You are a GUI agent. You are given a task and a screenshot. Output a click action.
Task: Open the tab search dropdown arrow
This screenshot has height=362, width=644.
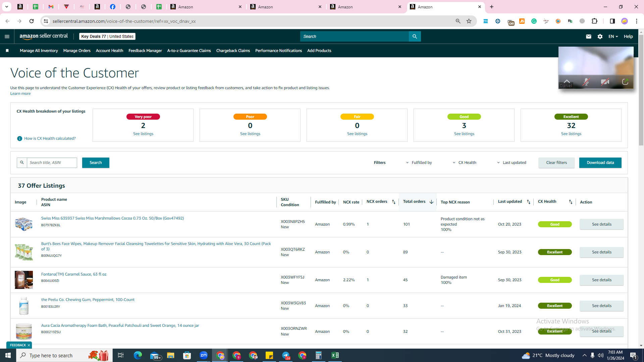pyautogui.click(x=6, y=7)
